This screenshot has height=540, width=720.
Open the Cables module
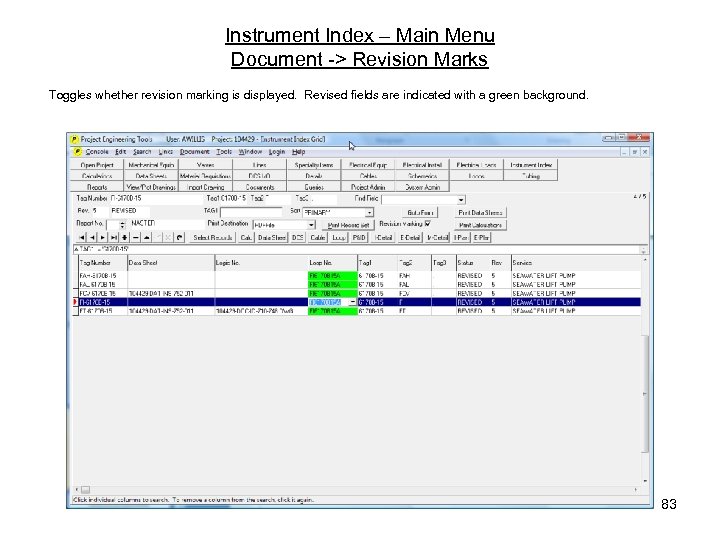pos(368,176)
